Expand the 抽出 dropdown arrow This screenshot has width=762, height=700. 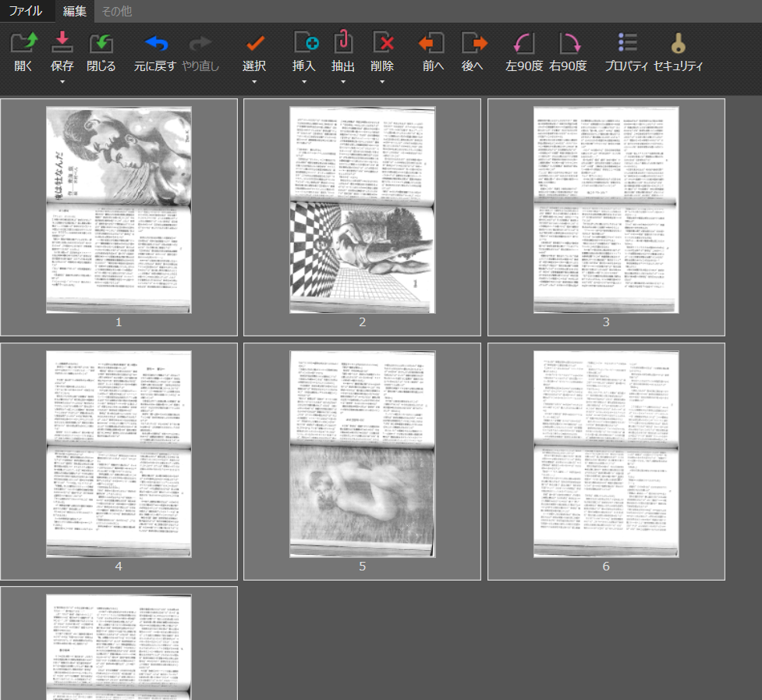click(343, 82)
